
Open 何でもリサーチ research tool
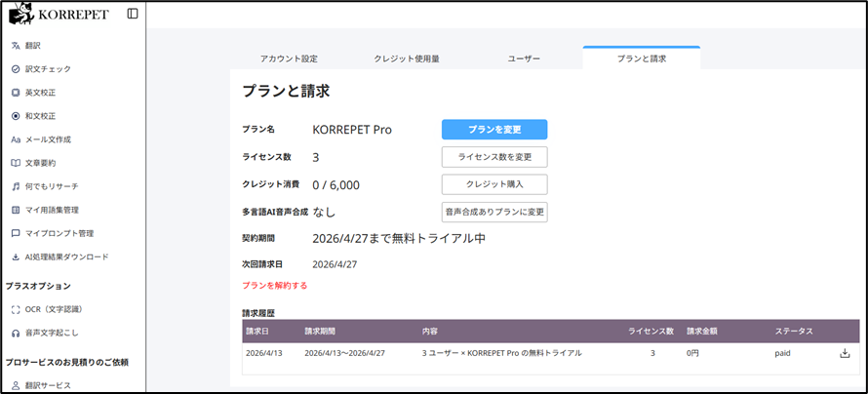coord(52,186)
